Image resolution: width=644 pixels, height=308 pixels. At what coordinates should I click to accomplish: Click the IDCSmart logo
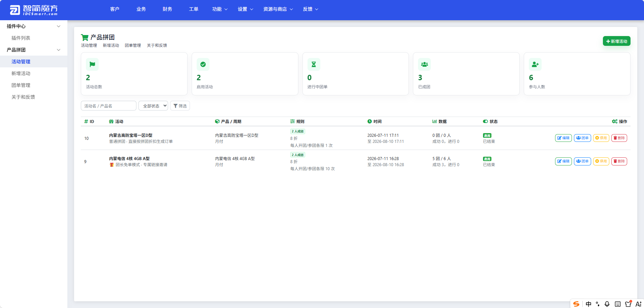[x=33, y=10]
